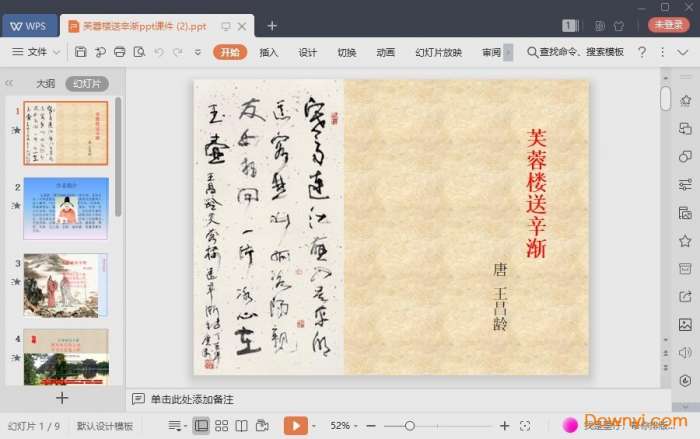Click the animation star beside slide 3
This screenshot has height=439, width=700.
(16, 281)
